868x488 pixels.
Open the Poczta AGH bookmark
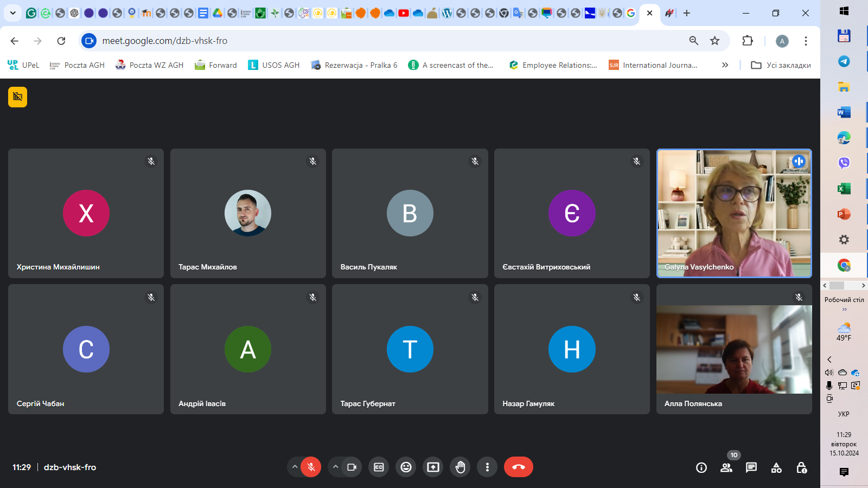pyautogui.click(x=77, y=65)
